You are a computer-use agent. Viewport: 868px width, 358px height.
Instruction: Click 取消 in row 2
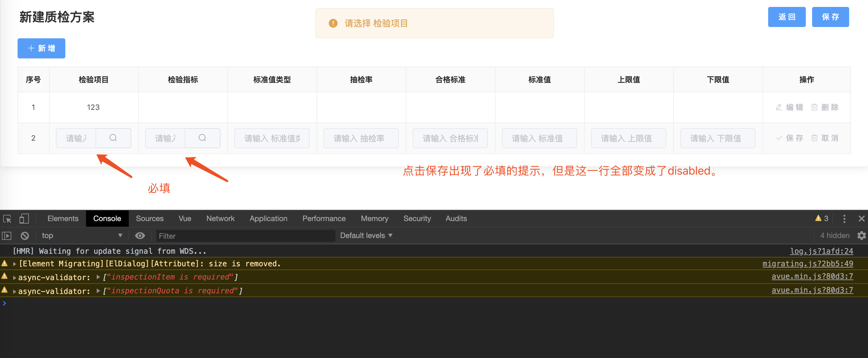tap(825, 138)
